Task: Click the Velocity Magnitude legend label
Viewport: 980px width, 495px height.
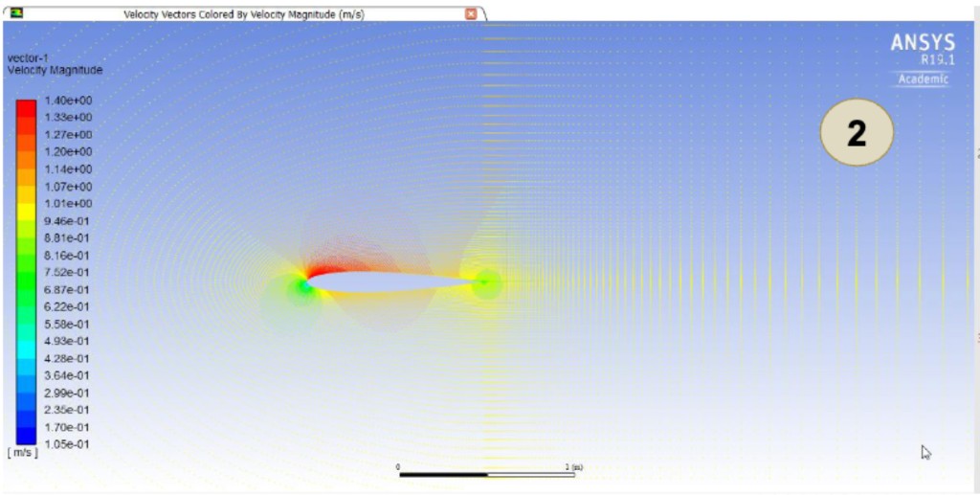Action: click(55, 71)
